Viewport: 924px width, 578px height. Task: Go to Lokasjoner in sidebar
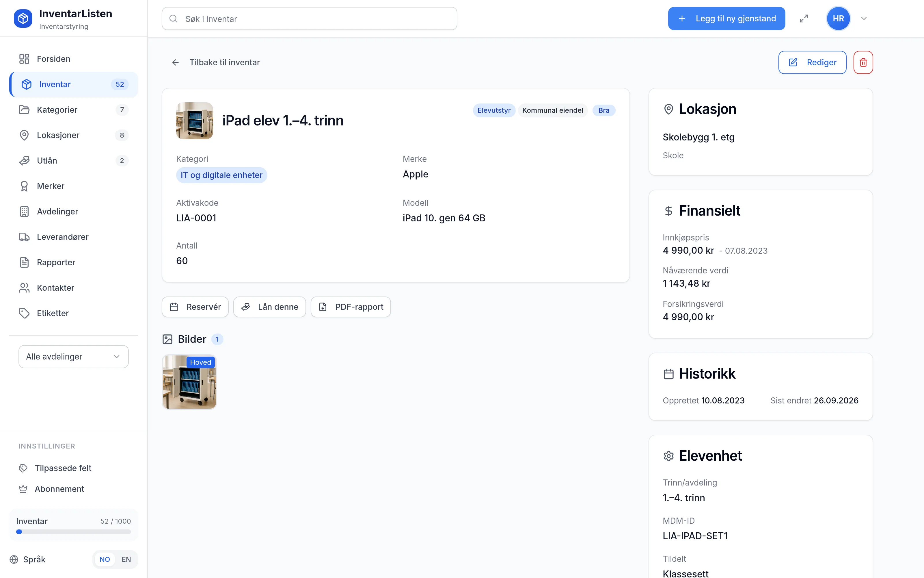point(74,135)
